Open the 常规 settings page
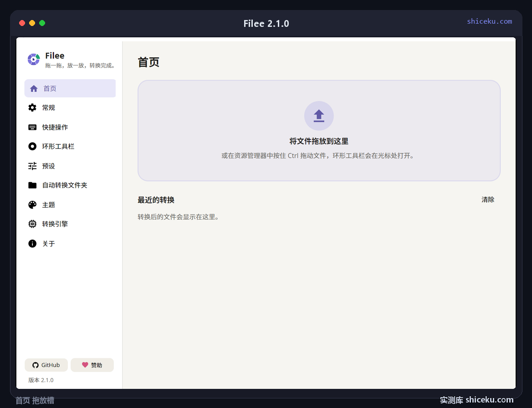The height and width of the screenshot is (408, 532). tap(70, 107)
